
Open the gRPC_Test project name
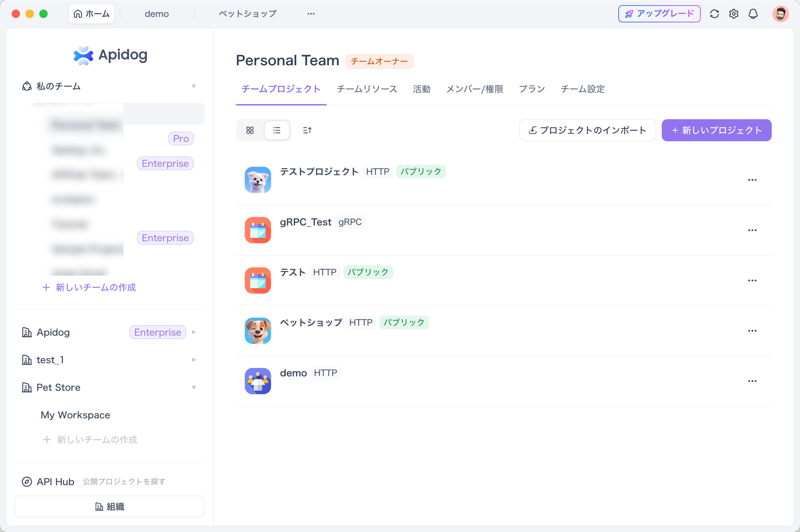click(306, 222)
